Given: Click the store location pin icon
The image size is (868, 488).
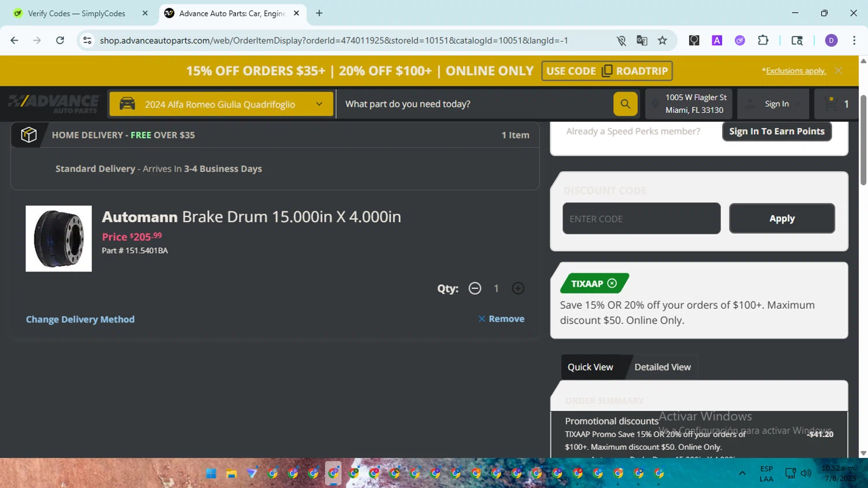Looking at the screenshot, I should (655, 104).
